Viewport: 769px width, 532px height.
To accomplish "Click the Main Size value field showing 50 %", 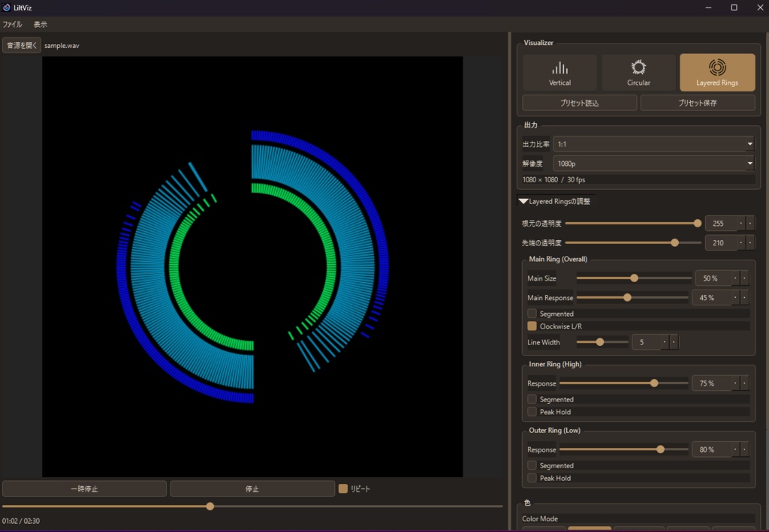I will coord(713,278).
